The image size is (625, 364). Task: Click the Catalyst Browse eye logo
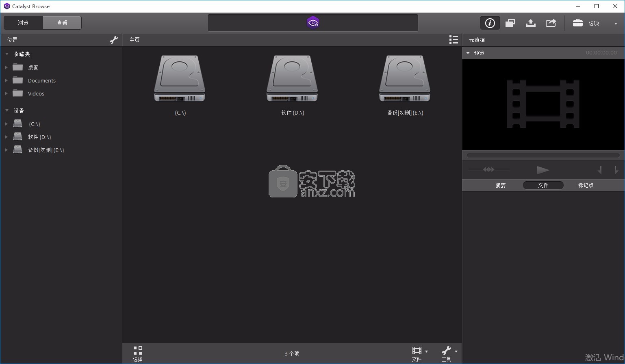(x=313, y=23)
